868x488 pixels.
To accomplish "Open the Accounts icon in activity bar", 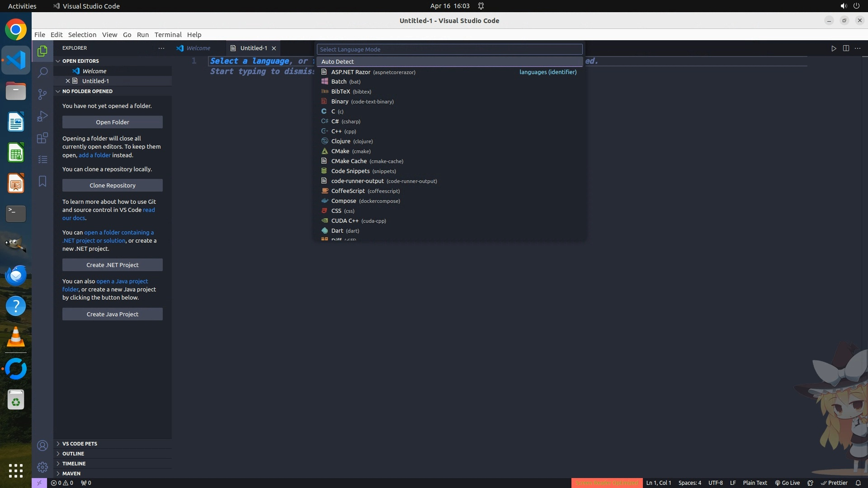I will [x=42, y=446].
